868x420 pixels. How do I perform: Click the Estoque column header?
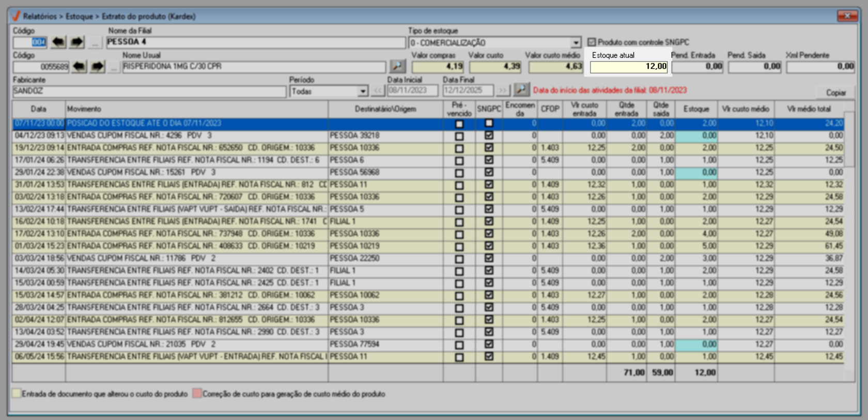point(696,109)
